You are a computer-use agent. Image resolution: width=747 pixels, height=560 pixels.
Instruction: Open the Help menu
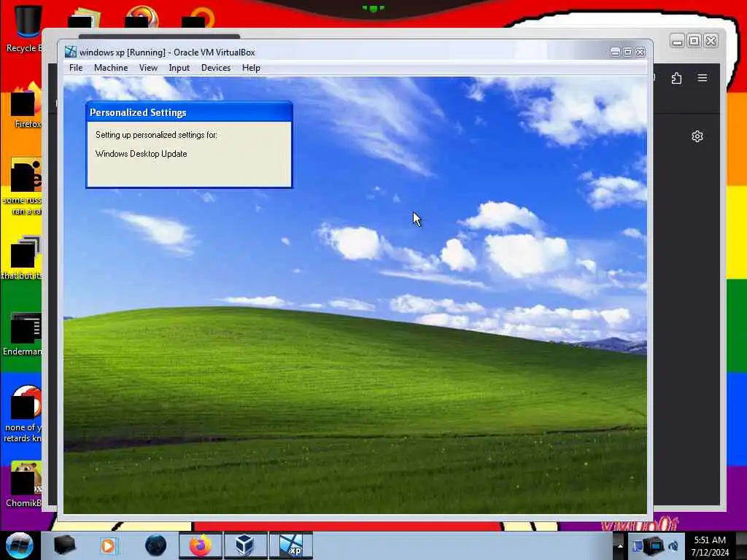(251, 68)
